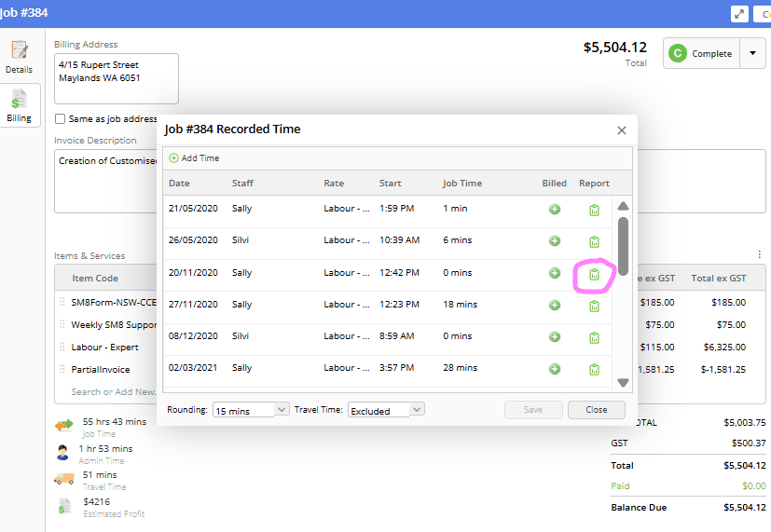The height and width of the screenshot is (532, 771).
Task: Click the Complete status button
Action: click(x=700, y=54)
